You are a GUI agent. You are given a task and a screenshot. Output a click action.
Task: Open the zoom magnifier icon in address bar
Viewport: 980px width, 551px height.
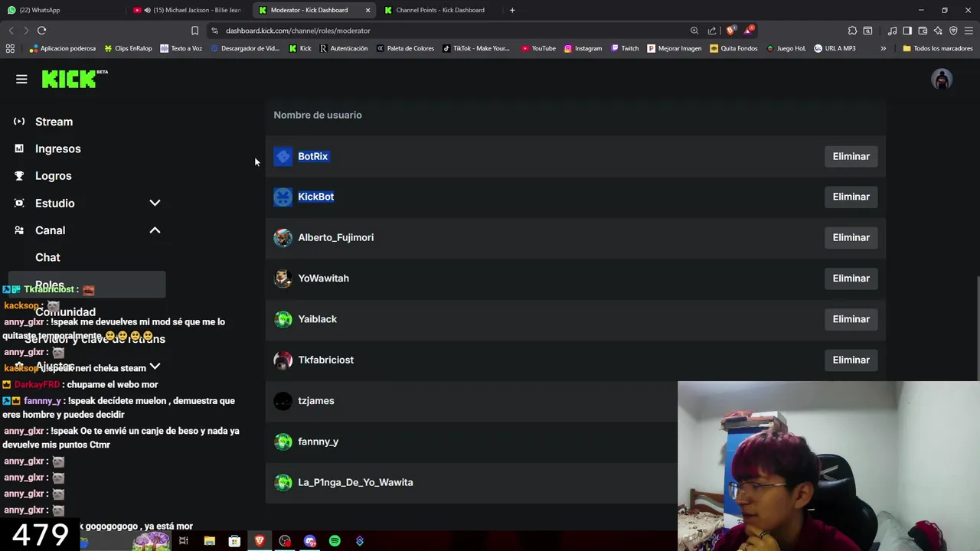(694, 31)
